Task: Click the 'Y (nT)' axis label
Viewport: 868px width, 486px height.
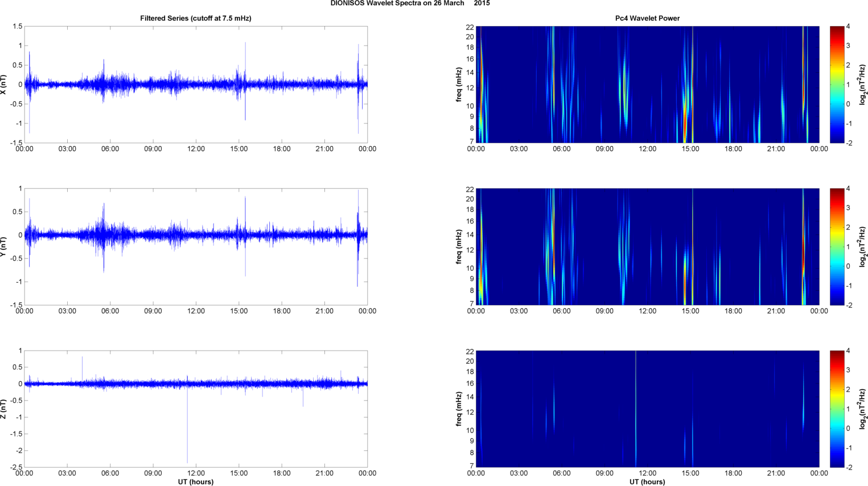Action: coord(4,246)
